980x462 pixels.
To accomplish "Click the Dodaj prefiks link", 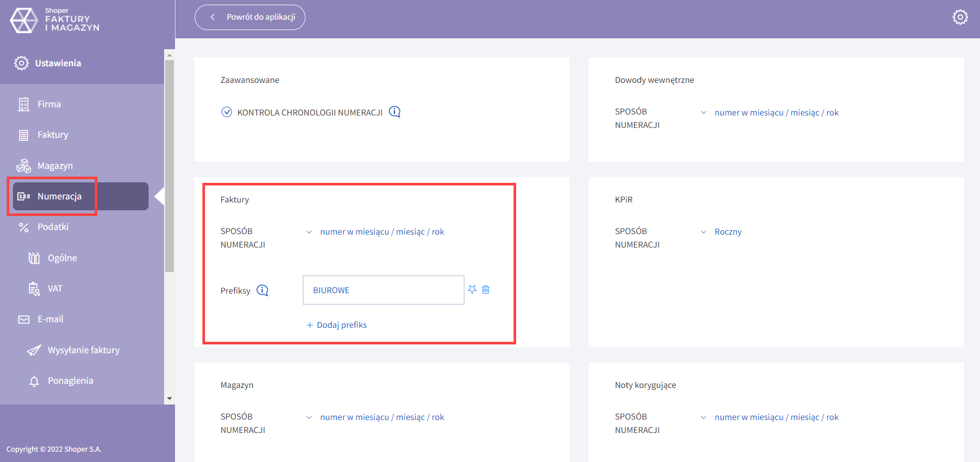I will [x=337, y=325].
